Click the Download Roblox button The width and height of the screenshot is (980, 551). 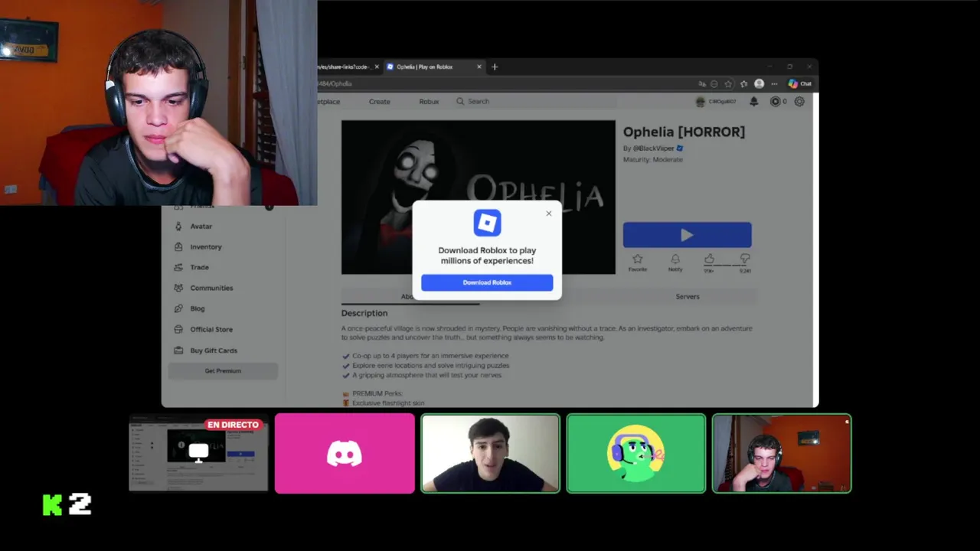point(487,282)
